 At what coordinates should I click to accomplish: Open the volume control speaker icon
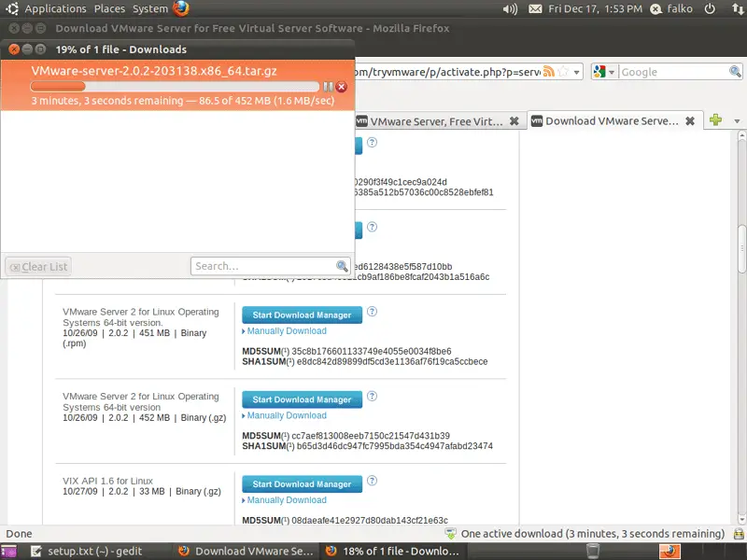pos(510,9)
